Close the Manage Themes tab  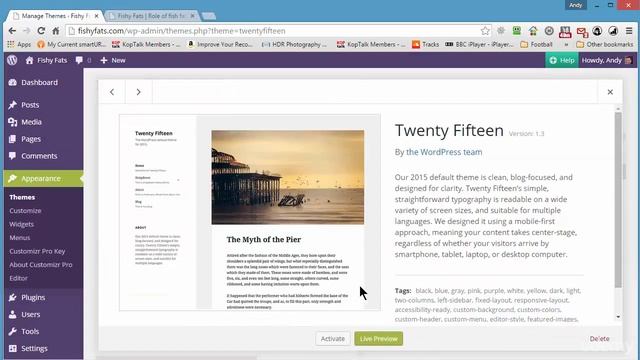(x=96, y=16)
